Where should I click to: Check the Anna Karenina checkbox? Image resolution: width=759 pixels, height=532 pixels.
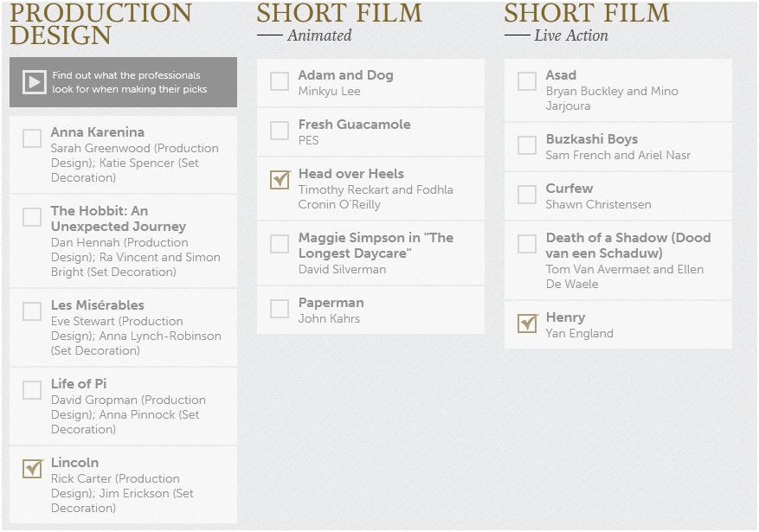click(x=32, y=138)
